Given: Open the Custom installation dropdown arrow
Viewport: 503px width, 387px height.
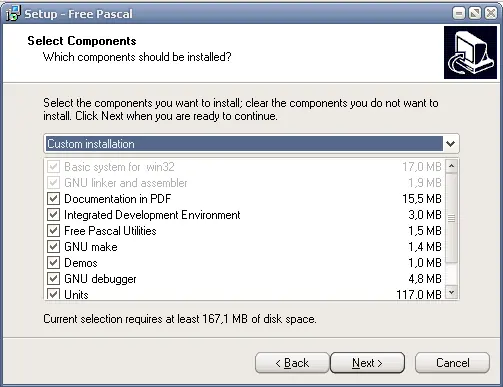Looking at the screenshot, I should 451,144.
